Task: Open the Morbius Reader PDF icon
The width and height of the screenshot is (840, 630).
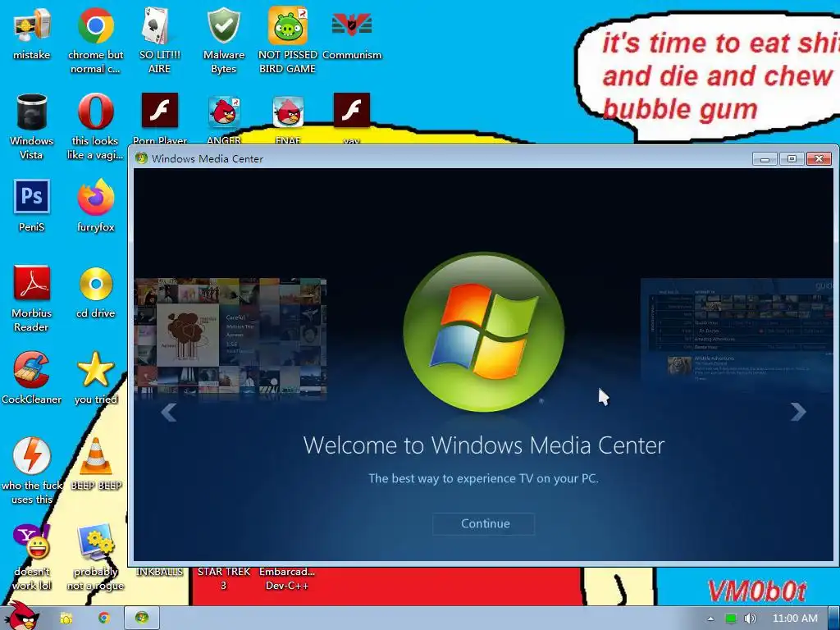Action: [x=32, y=284]
